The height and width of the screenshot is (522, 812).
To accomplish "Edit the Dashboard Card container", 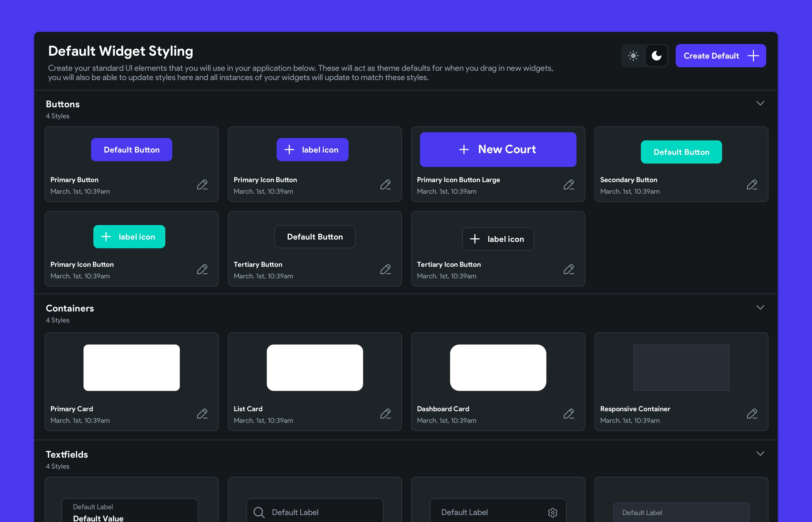I will point(569,414).
